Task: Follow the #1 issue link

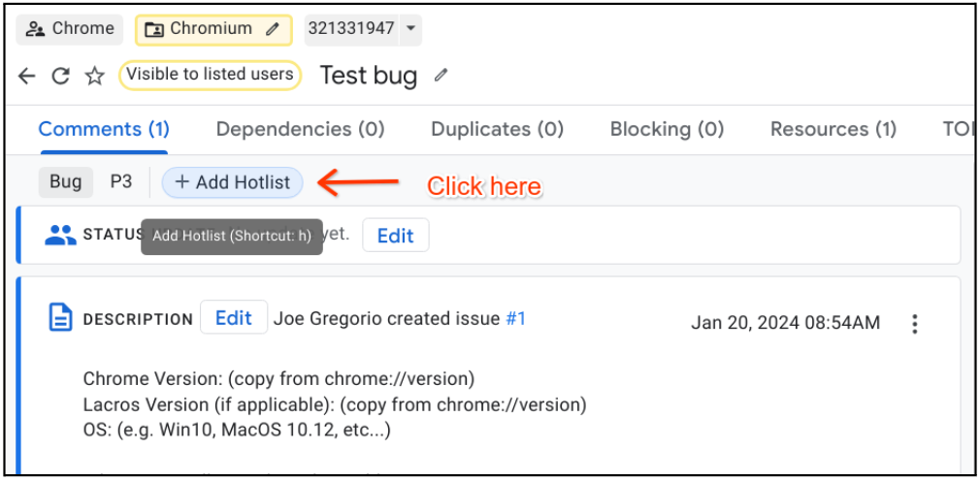Action: coord(515,318)
